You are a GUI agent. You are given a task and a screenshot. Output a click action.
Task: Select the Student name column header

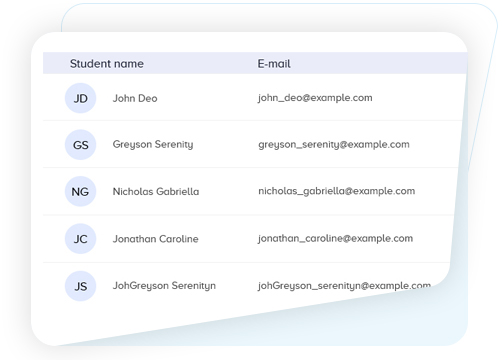click(x=107, y=63)
